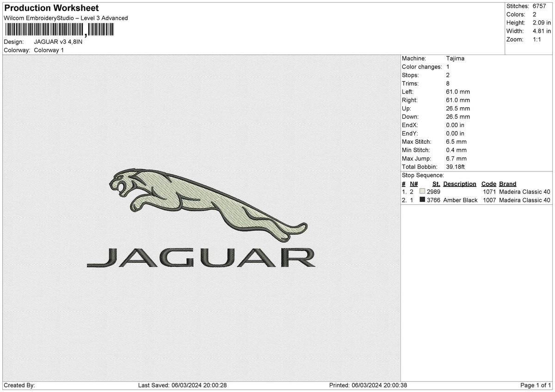The width and height of the screenshot is (555, 392).
Task: Click the Machine value Tajima
Action: pos(455,58)
